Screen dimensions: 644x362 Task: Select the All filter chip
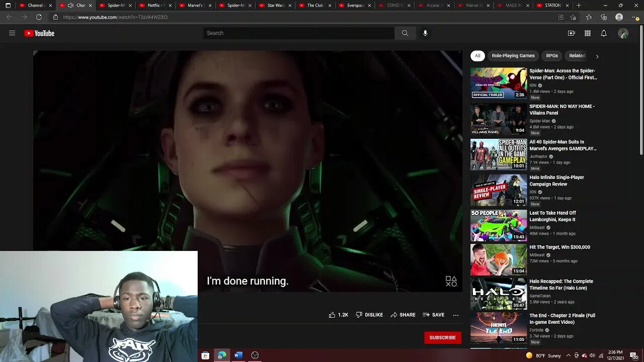click(x=477, y=56)
